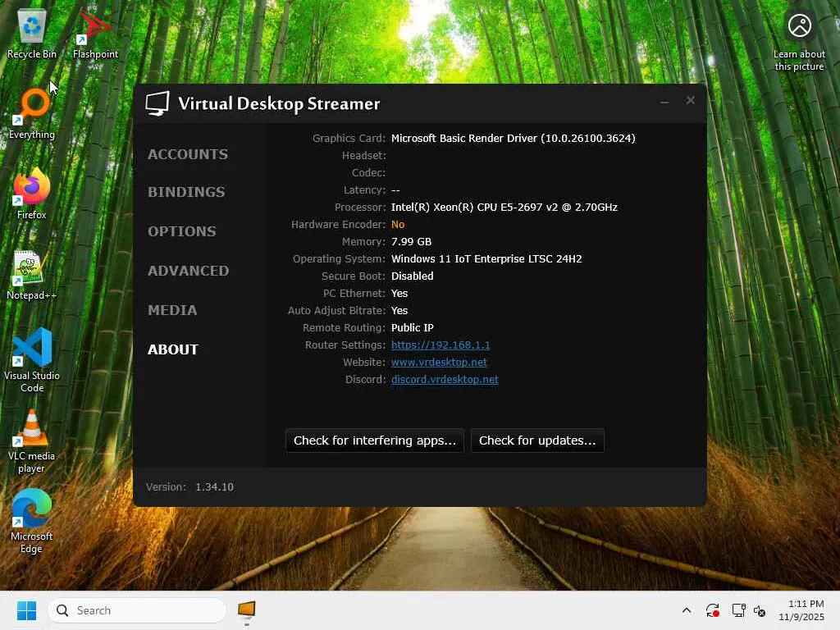
Task: Visit the www.vrdesktop.net website link
Action: click(439, 362)
